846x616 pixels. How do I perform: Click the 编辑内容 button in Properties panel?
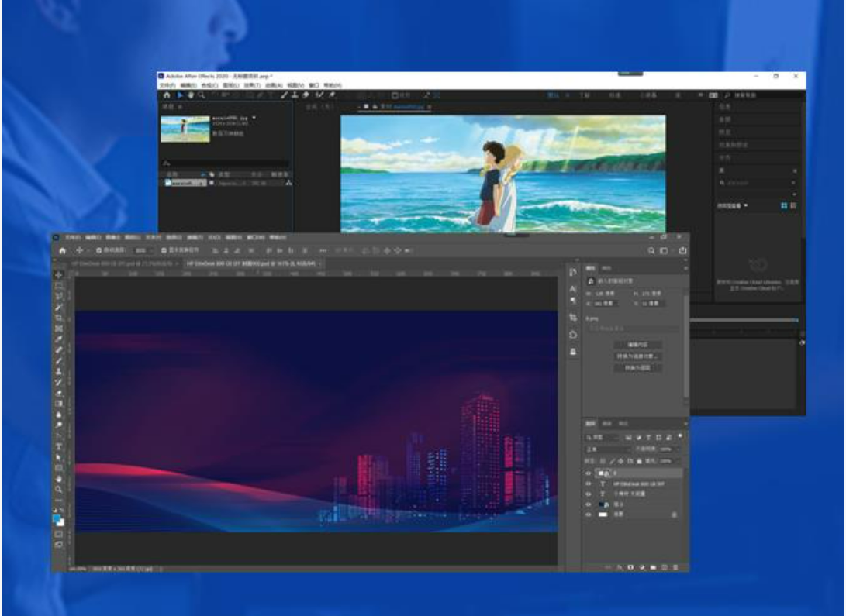click(637, 345)
